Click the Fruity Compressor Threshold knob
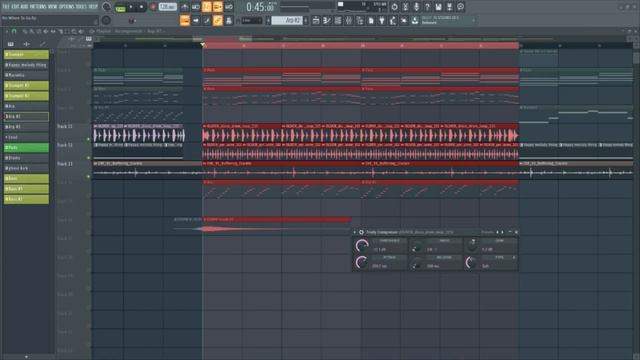640x360 pixels. click(x=362, y=245)
